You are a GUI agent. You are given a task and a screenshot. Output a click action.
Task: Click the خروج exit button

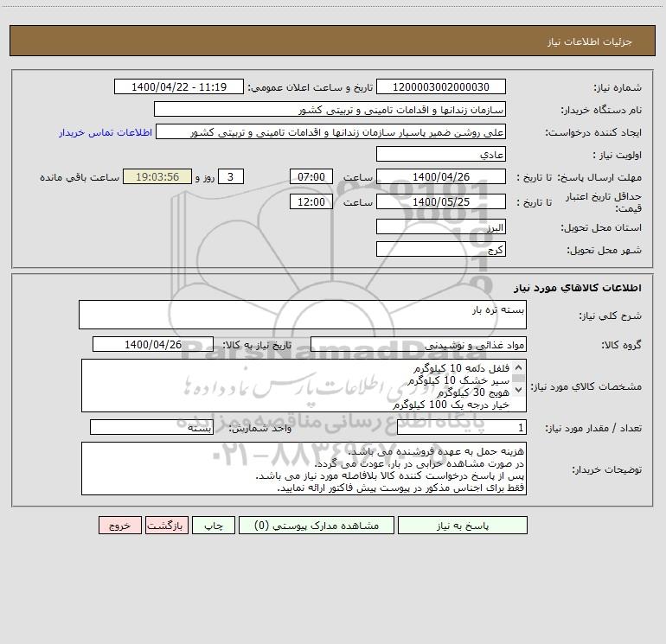pos(119,526)
